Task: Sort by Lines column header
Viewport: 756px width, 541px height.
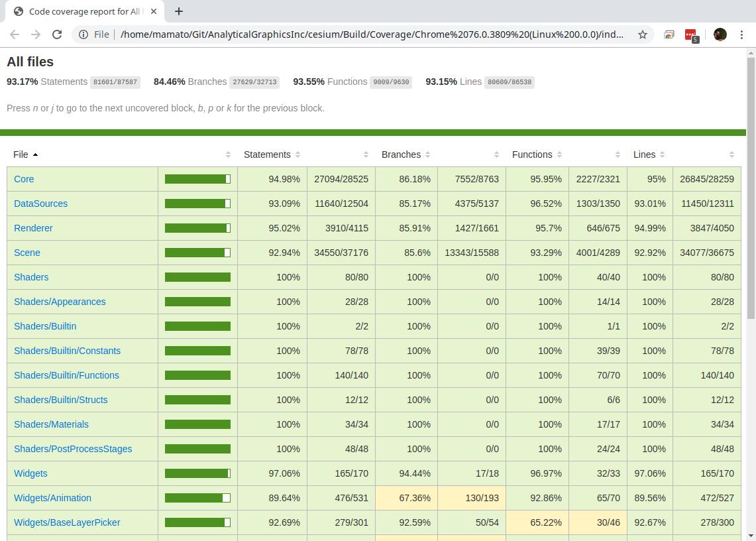Action: coord(649,154)
